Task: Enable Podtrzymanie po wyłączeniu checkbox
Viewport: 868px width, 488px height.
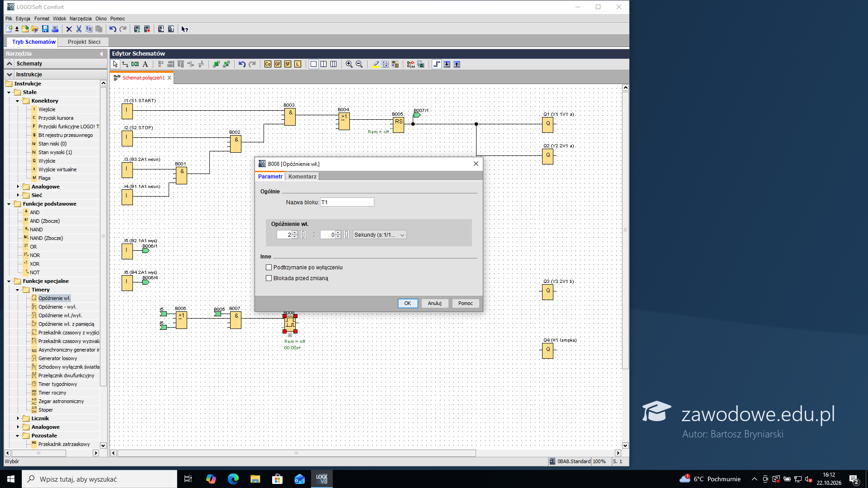Action: click(269, 267)
